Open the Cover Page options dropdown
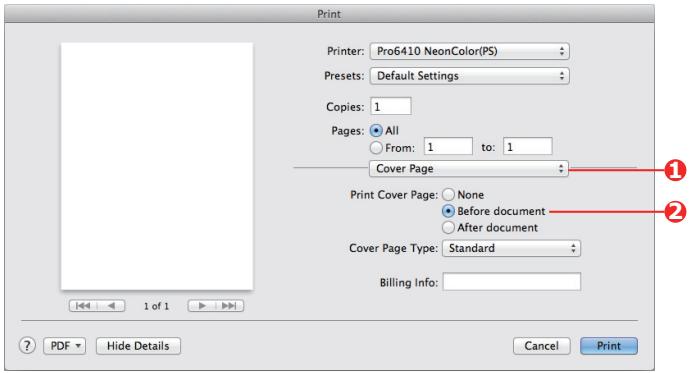Viewport: 692px width, 373px height. tap(469, 169)
